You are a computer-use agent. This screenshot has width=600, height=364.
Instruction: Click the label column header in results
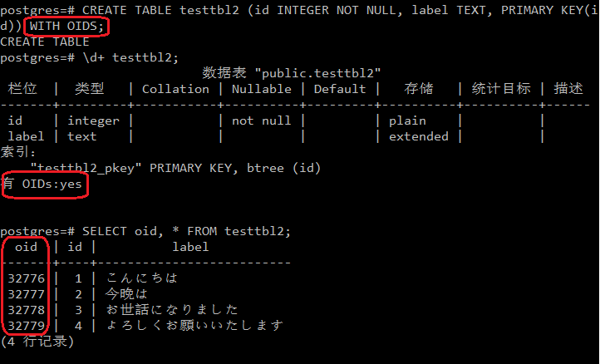[x=190, y=247]
